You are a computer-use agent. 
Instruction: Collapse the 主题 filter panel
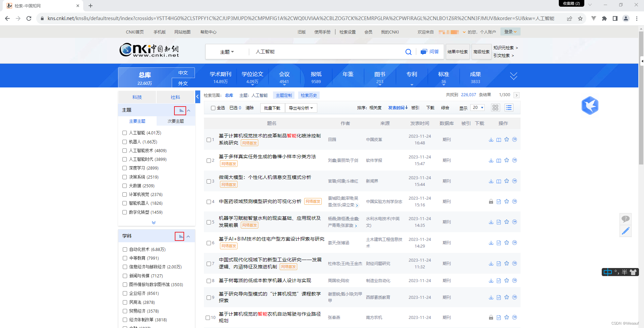(x=189, y=111)
